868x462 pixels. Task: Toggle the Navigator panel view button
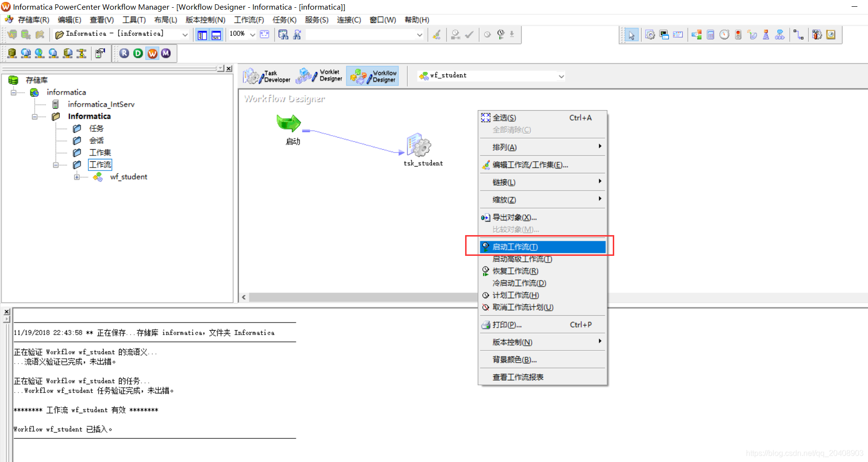[202, 35]
